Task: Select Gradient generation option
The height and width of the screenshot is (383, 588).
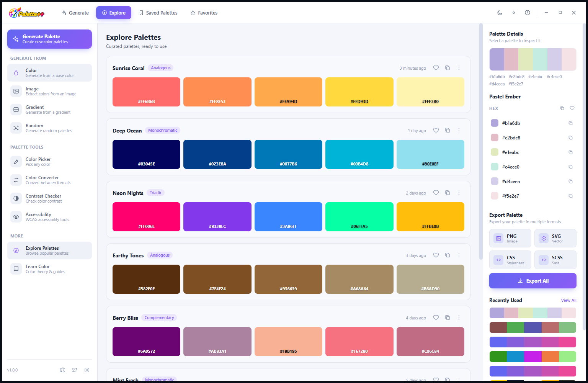Action: [x=49, y=110]
